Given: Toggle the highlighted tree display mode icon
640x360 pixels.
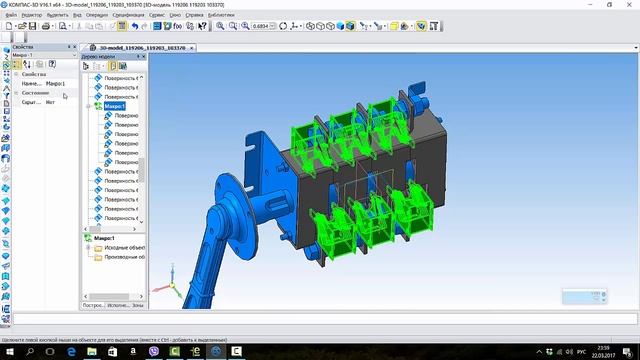Looking at the screenshot, I should pos(113,66).
